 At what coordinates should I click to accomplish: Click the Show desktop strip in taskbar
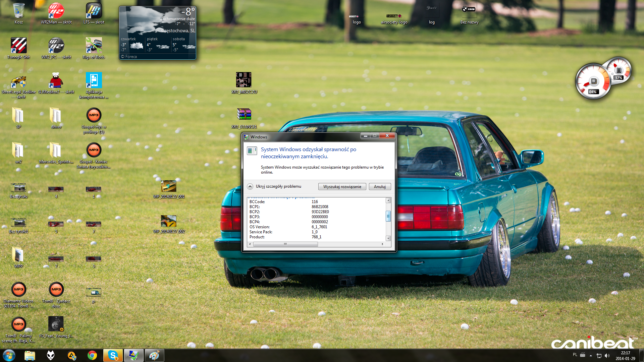pyautogui.click(x=641, y=355)
